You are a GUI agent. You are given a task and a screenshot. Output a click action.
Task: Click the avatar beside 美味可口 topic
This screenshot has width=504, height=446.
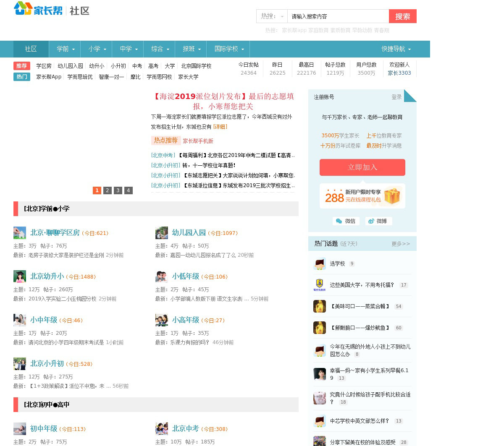pyautogui.click(x=320, y=306)
